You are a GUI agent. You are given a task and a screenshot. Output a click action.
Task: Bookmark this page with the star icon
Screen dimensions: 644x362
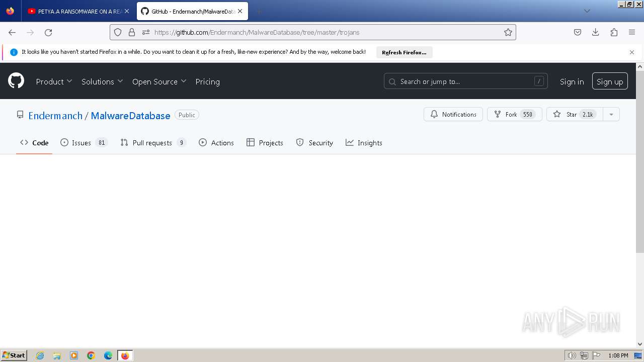508,32
